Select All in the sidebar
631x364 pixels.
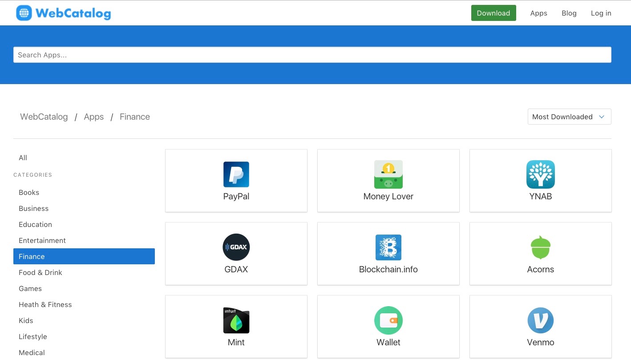coord(23,158)
